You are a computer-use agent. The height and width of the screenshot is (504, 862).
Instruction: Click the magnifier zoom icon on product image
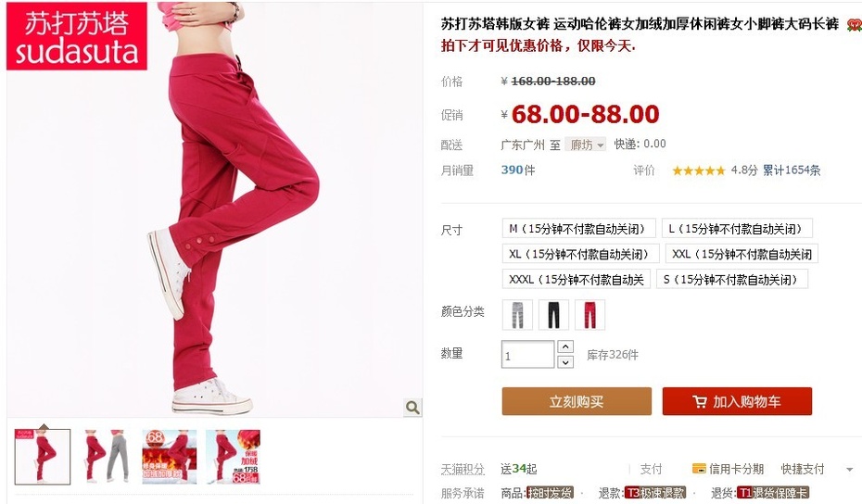coord(412,408)
